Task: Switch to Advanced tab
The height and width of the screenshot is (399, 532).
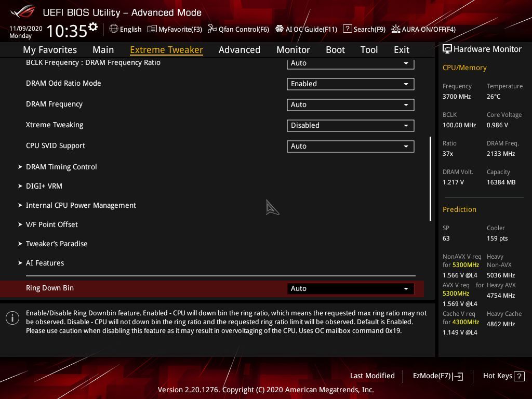Action: (x=240, y=50)
